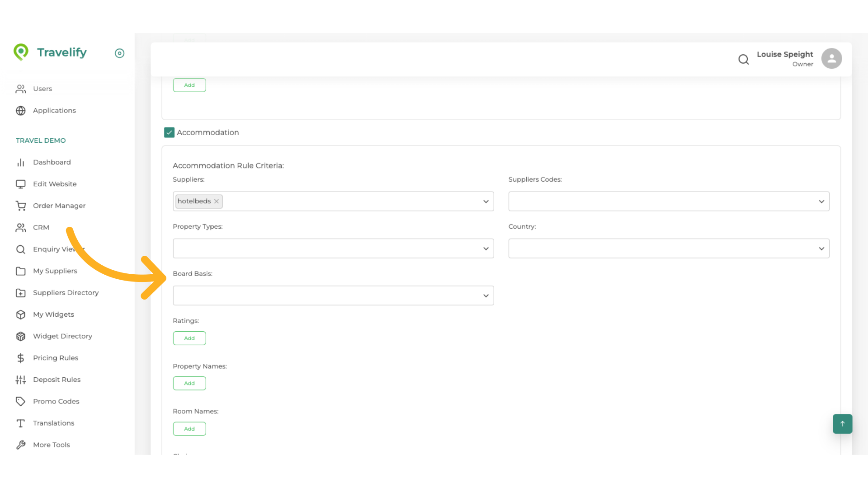Uncheck the Accommodation checkbox

(169, 132)
